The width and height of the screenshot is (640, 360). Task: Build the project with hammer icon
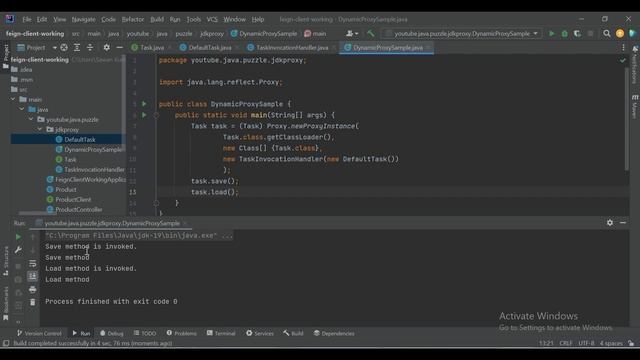371,33
